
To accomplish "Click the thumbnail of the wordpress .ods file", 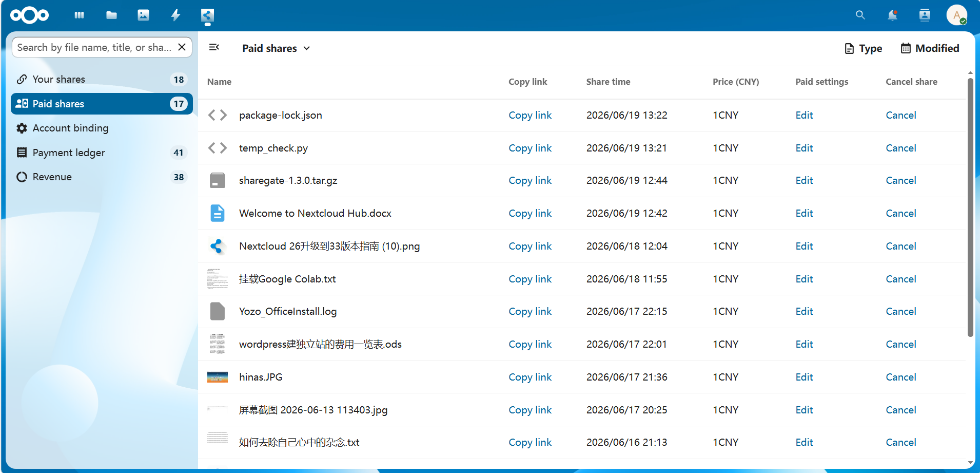I will pyautogui.click(x=218, y=344).
